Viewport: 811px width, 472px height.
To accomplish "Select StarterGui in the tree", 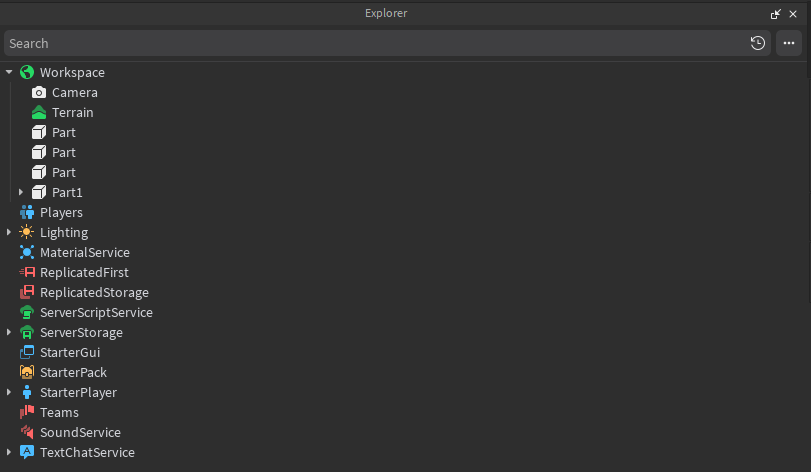I will pyautogui.click(x=70, y=353).
